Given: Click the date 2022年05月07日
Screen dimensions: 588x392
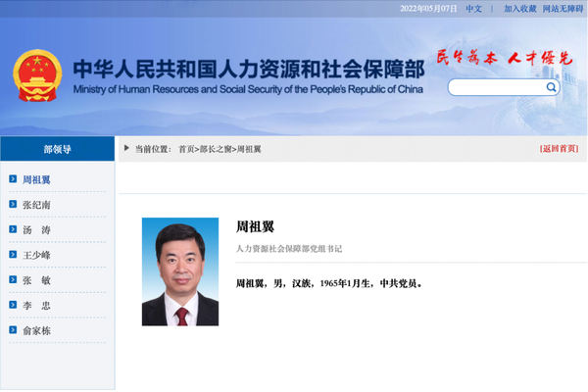Looking at the screenshot, I should 428,9.
